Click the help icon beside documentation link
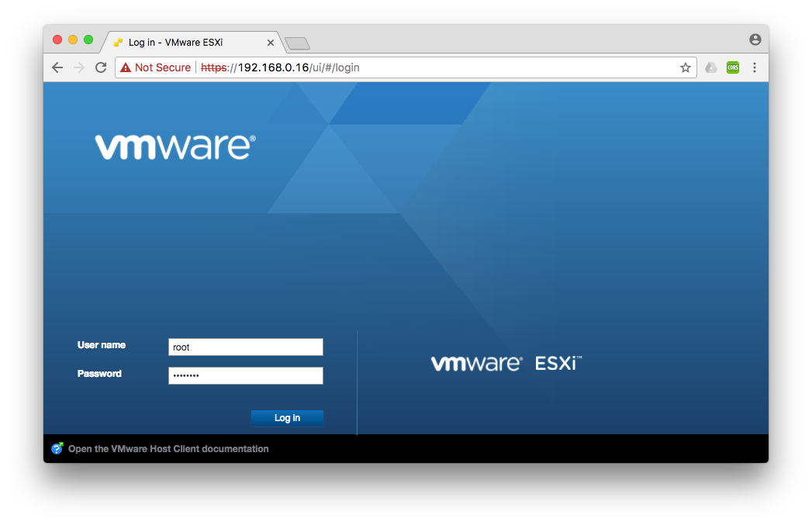 (x=57, y=448)
